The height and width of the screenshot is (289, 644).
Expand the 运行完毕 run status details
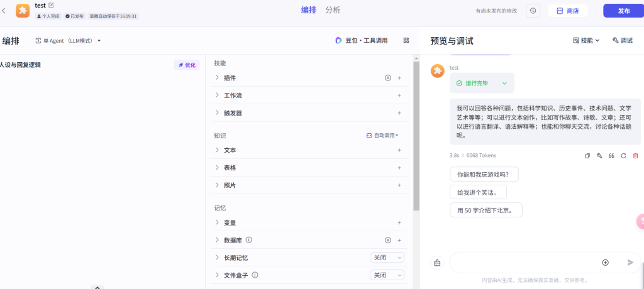[504, 83]
